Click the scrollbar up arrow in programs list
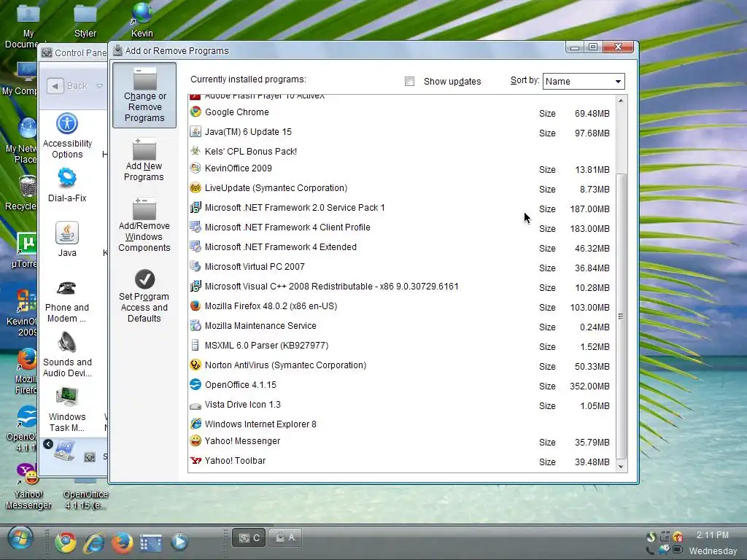The height and width of the screenshot is (560, 747). point(620,101)
